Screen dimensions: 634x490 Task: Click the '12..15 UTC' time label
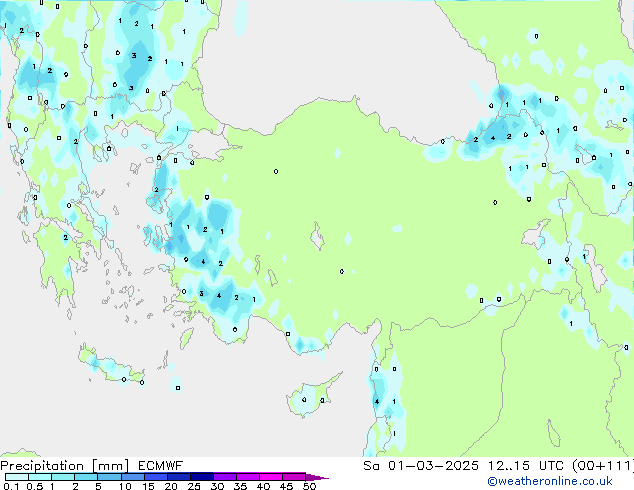click(526, 466)
